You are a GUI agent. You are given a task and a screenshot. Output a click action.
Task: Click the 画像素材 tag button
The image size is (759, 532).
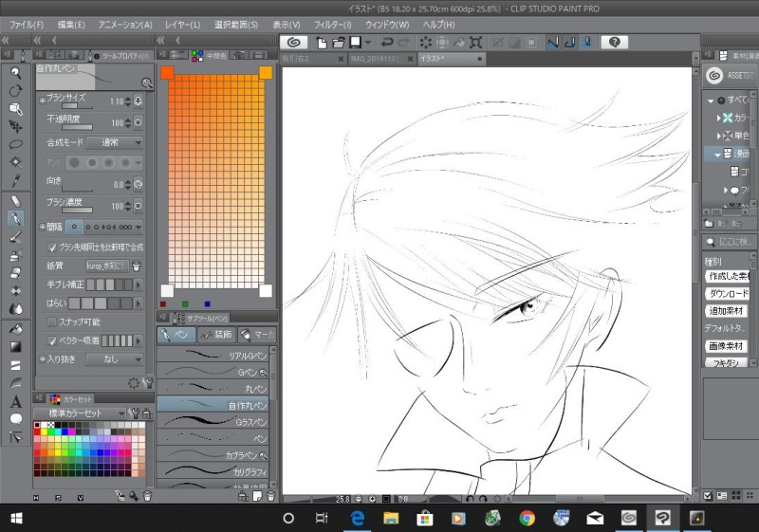725,346
